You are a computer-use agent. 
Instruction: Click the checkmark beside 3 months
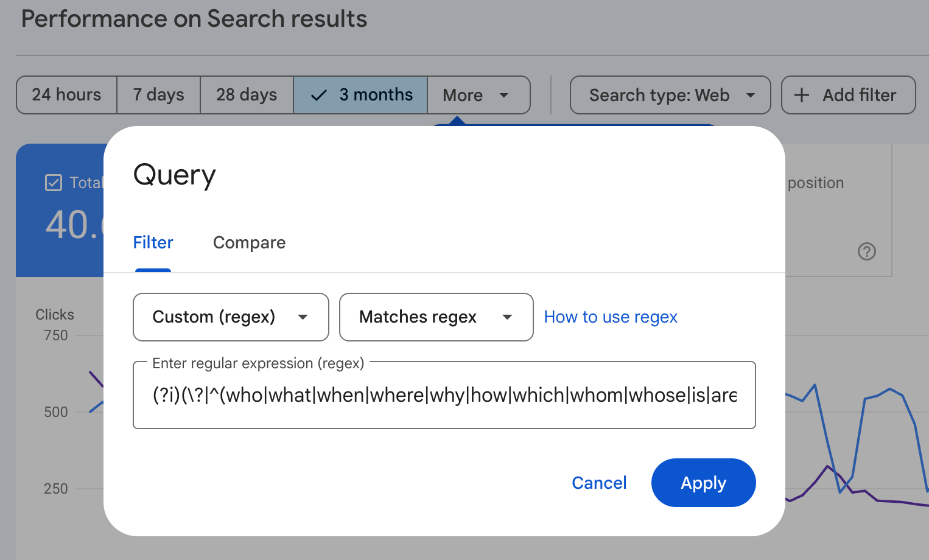coord(318,95)
